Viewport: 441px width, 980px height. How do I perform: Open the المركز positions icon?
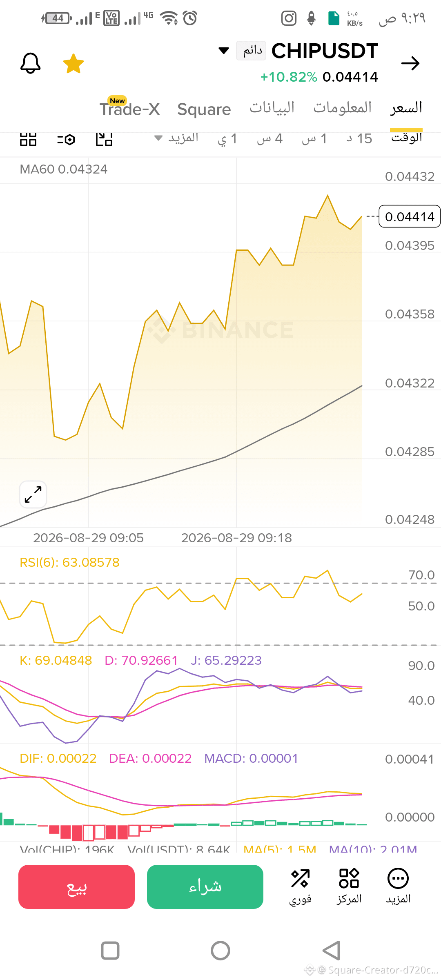(349, 886)
